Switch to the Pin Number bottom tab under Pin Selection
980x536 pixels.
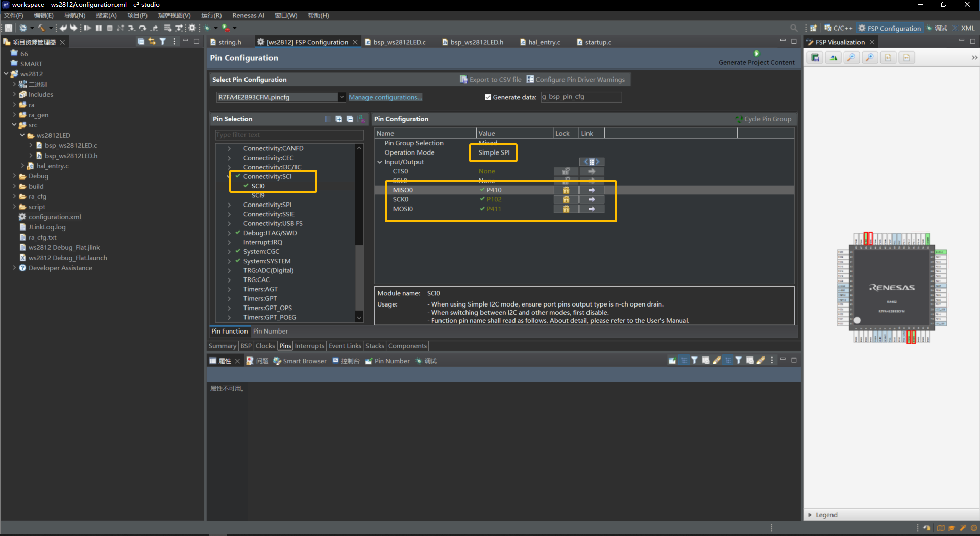(x=270, y=331)
